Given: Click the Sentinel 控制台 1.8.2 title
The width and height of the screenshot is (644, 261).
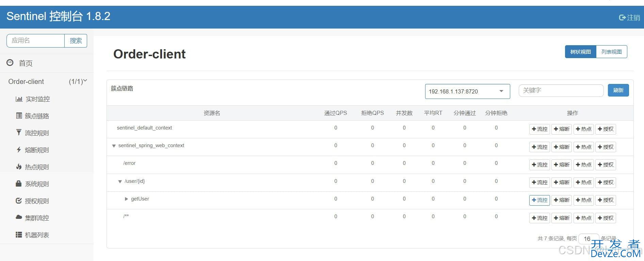Looking at the screenshot, I should click(59, 16).
